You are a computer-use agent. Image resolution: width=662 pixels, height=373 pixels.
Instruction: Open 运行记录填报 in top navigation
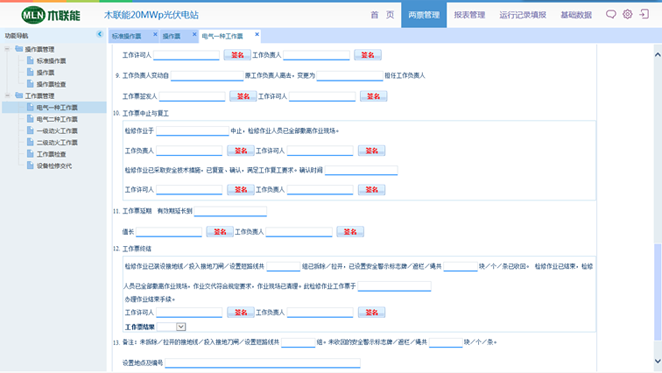point(523,15)
